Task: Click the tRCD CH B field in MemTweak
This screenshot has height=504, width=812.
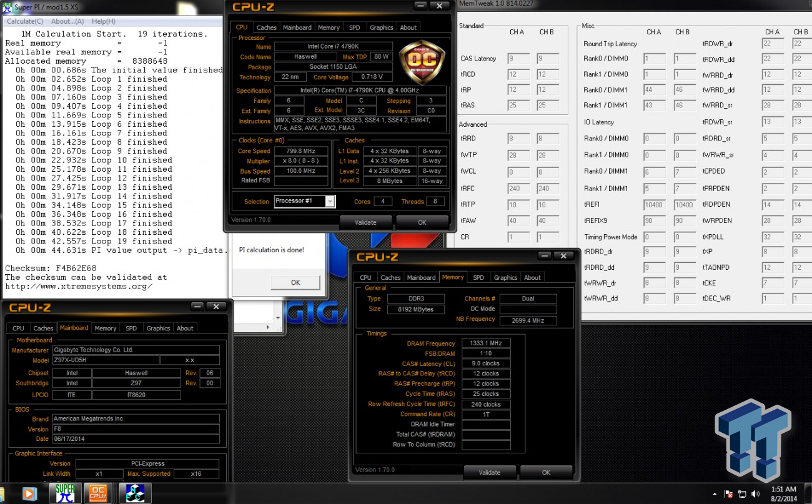Action: tap(548, 74)
